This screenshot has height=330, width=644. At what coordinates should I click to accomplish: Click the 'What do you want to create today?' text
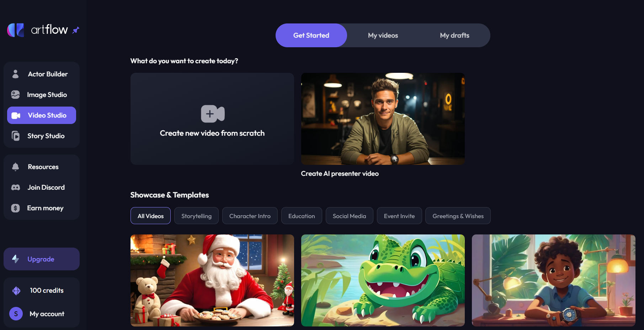184,61
